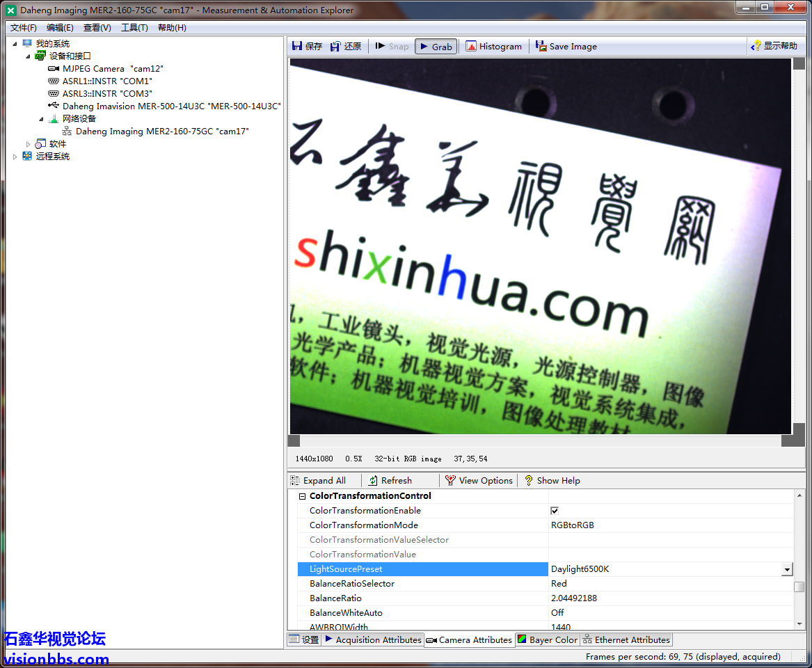
Task: Select Daheng Imavision MER-500-14U3C USB icon
Action: click(54, 106)
